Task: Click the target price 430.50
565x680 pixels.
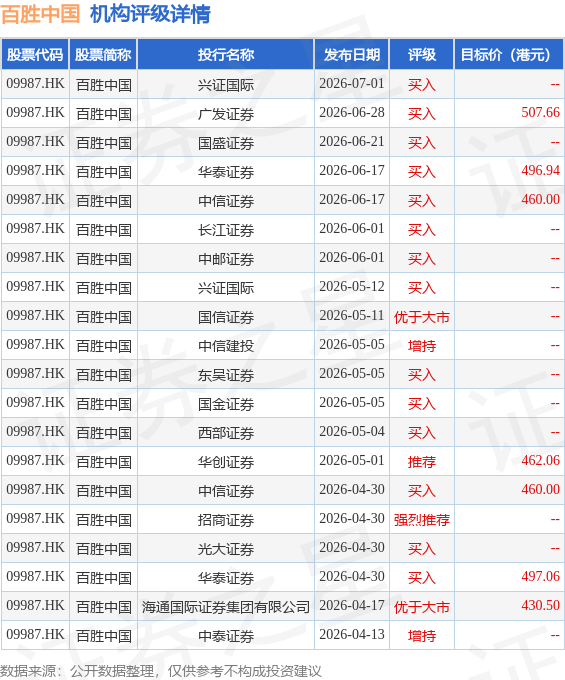Action: coord(540,605)
